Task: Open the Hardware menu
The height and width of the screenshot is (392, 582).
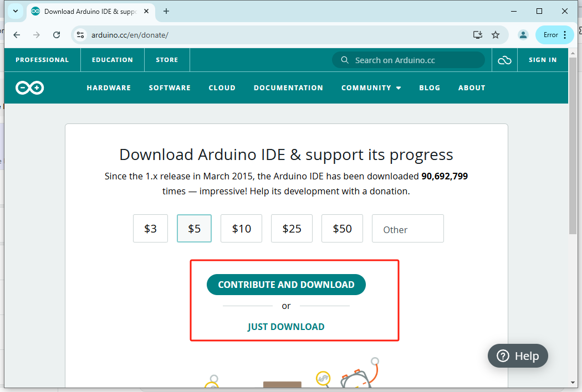Action: [x=109, y=88]
